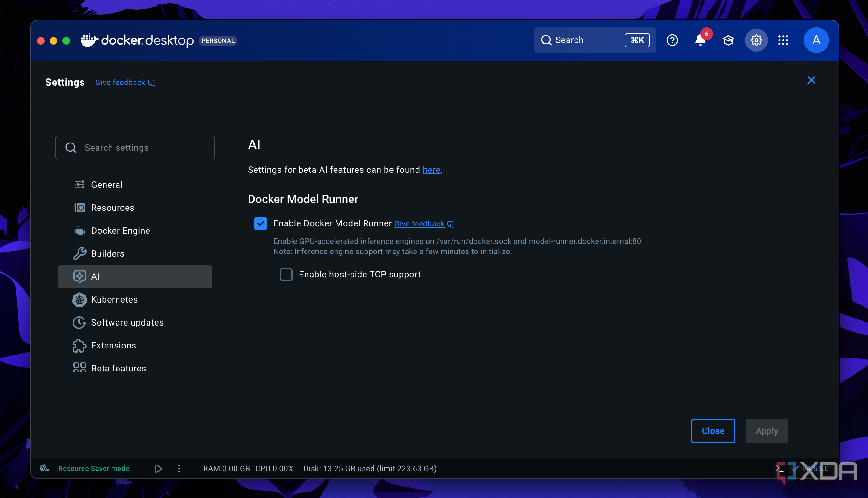Open Extensions settings section

click(x=135, y=346)
